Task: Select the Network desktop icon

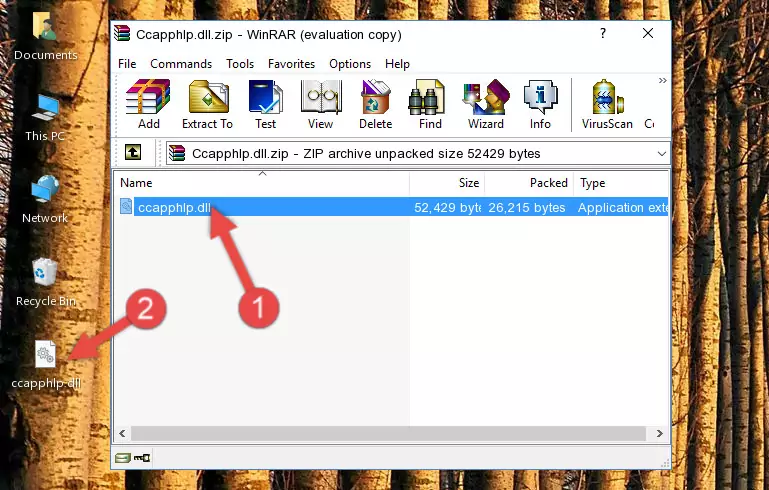Action: coord(45,200)
